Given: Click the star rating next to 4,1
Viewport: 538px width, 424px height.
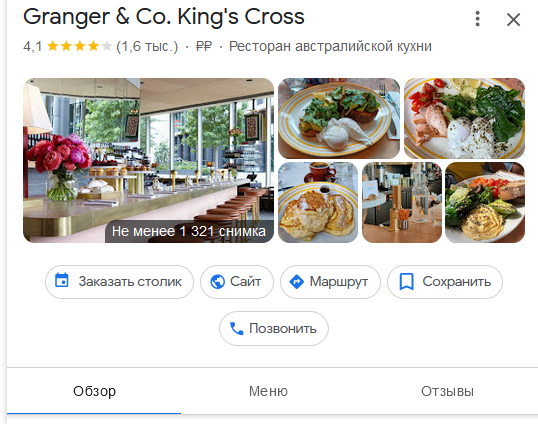Looking at the screenshot, I should point(80,46).
